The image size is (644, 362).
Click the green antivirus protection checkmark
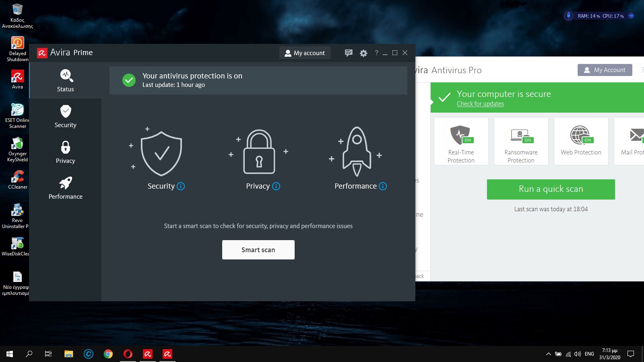129,80
